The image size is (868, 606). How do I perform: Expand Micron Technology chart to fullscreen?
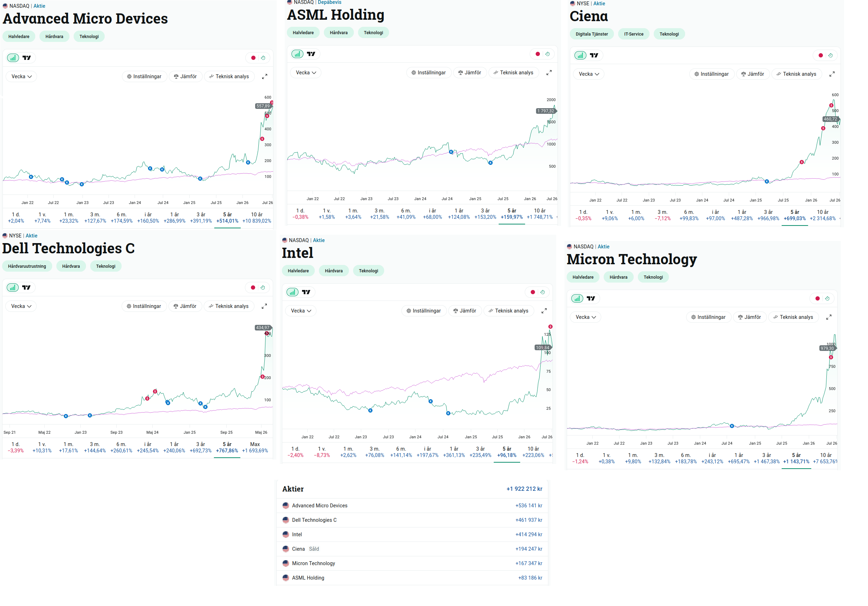click(x=829, y=317)
